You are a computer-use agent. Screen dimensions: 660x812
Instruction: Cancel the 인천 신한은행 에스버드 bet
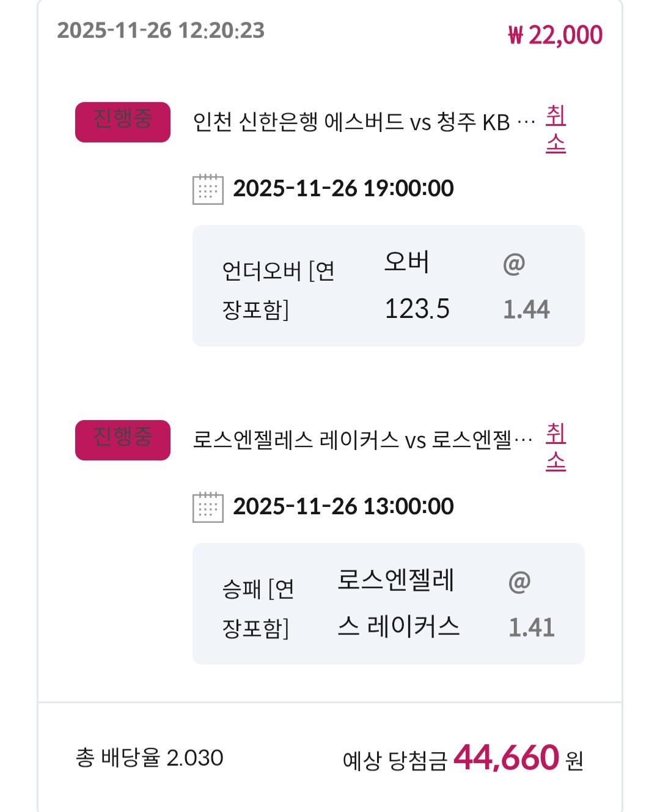555,129
